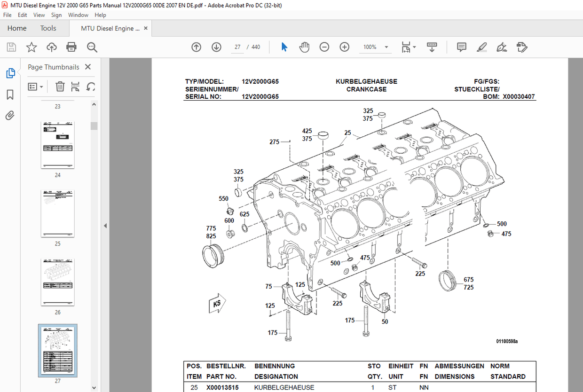Screen dimensions: 583x392
Task: Open the View menu
Action: pyautogui.click(x=39, y=15)
